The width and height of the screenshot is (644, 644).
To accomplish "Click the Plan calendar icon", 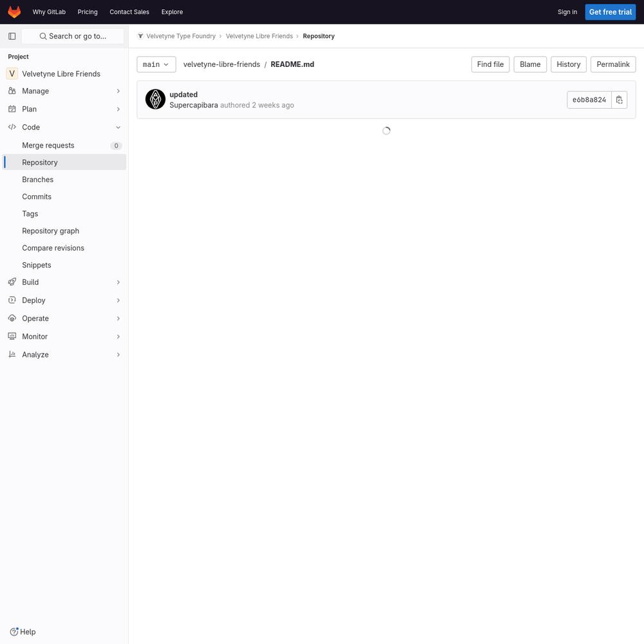I will click(x=12, y=109).
